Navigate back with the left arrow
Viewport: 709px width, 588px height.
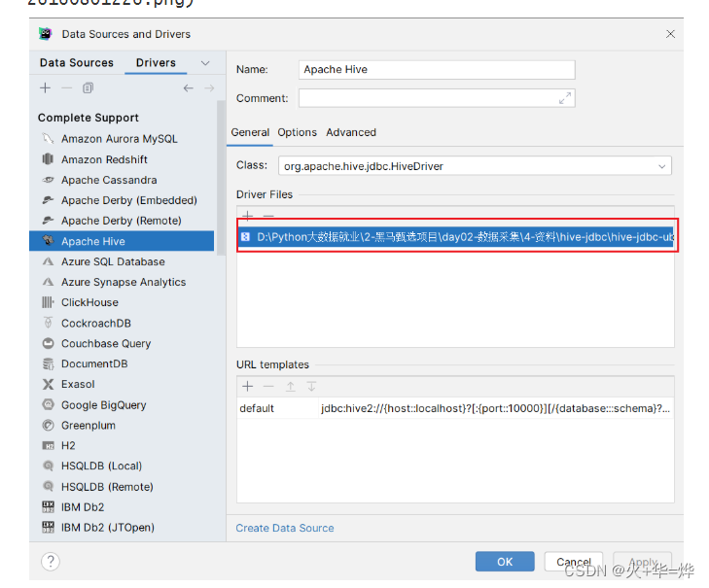[188, 88]
